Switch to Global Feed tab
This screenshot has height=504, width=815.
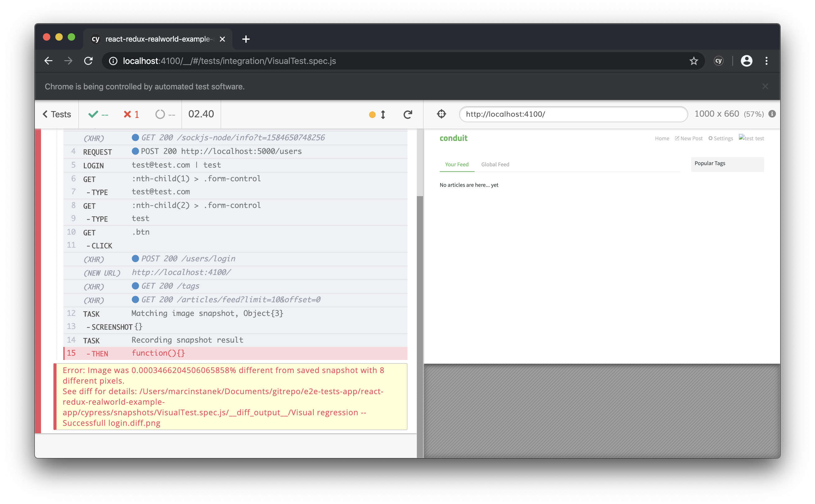point(495,164)
